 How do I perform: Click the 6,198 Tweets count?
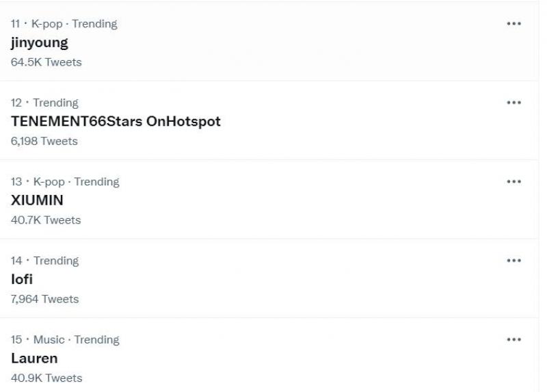(44, 141)
